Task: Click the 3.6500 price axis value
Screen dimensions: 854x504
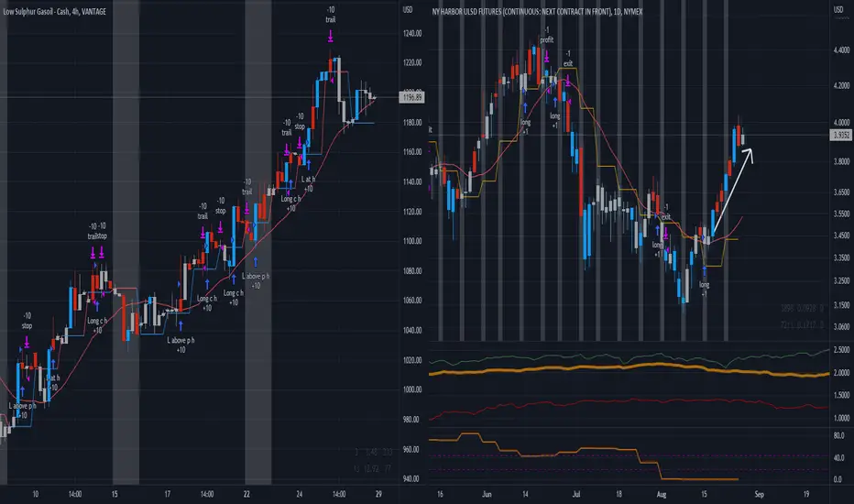Action: tap(841, 192)
